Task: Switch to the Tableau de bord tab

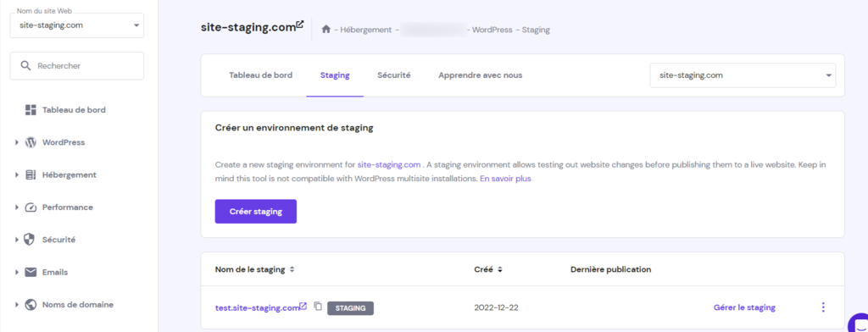Action: point(261,75)
